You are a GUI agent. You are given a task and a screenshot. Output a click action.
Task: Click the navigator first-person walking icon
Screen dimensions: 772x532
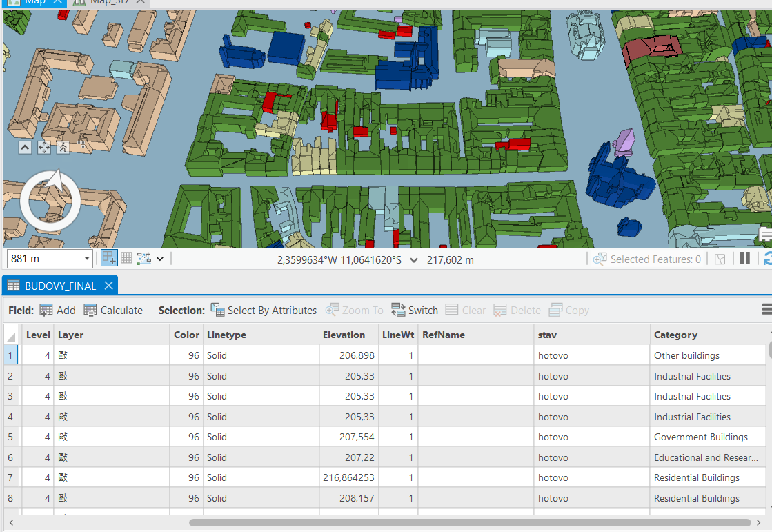pyautogui.click(x=63, y=147)
